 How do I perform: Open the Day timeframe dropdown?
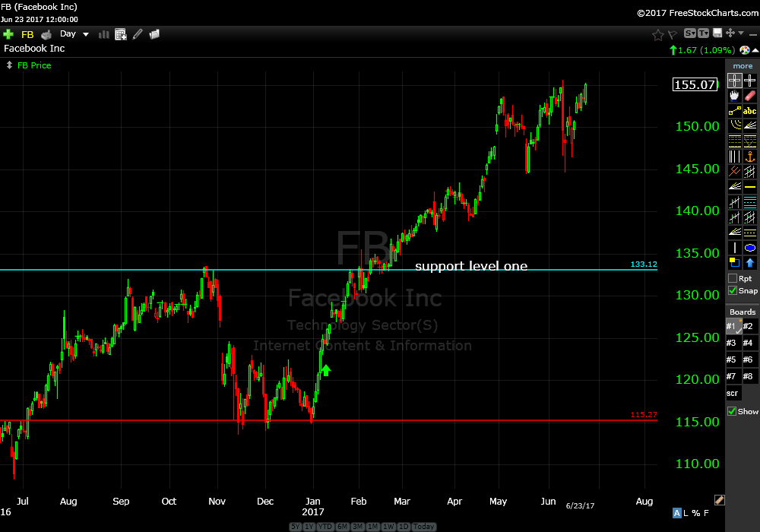click(74, 34)
